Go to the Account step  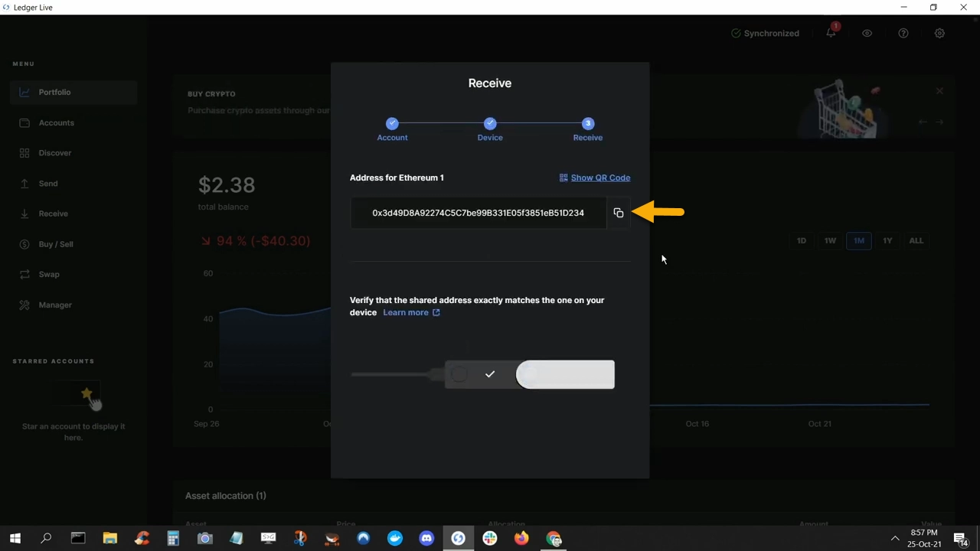click(x=392, y=129)
